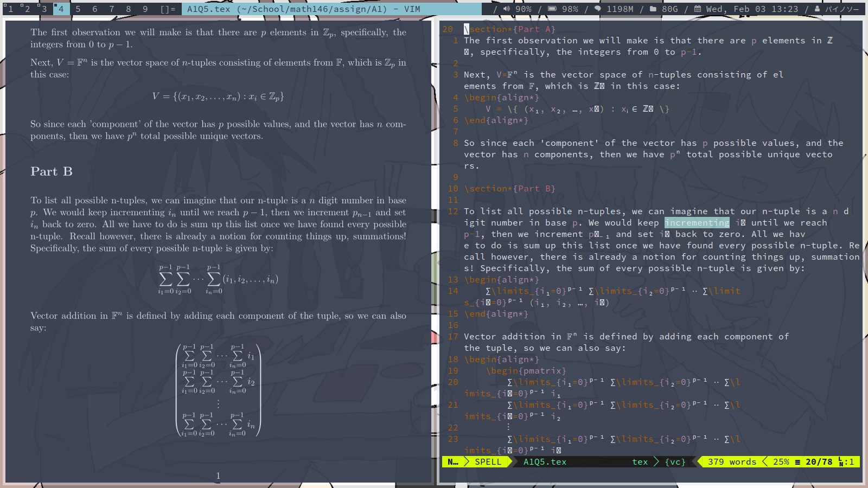The width and height of the screenshot is (868, 488).
Task: Click the memory usage icon beside 1198M
Action: click(x=598, y=9)
